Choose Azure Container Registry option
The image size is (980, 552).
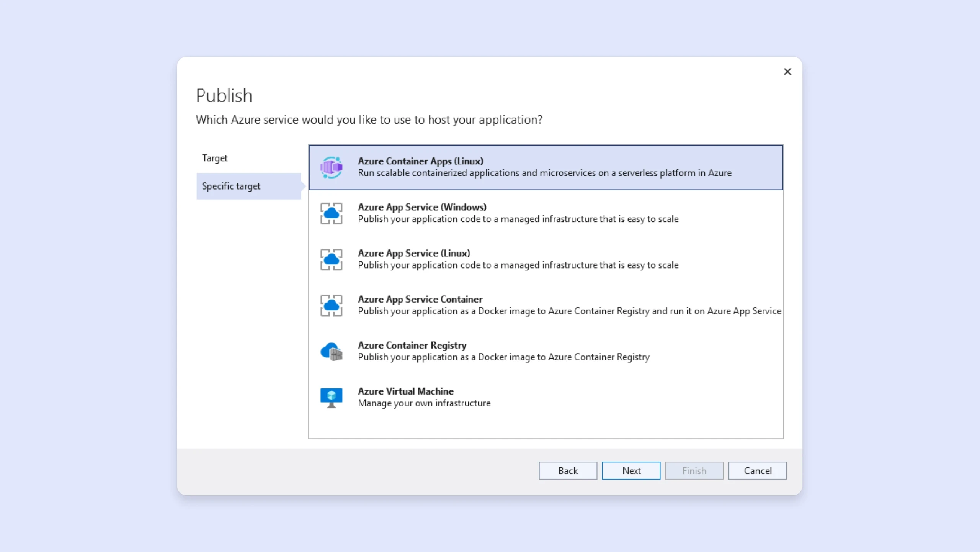[412, 345]
